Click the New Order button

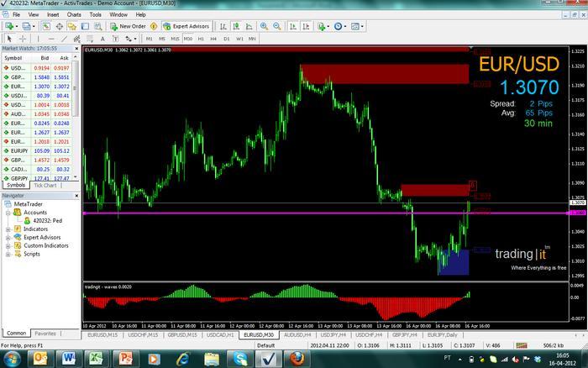(128, 26)
